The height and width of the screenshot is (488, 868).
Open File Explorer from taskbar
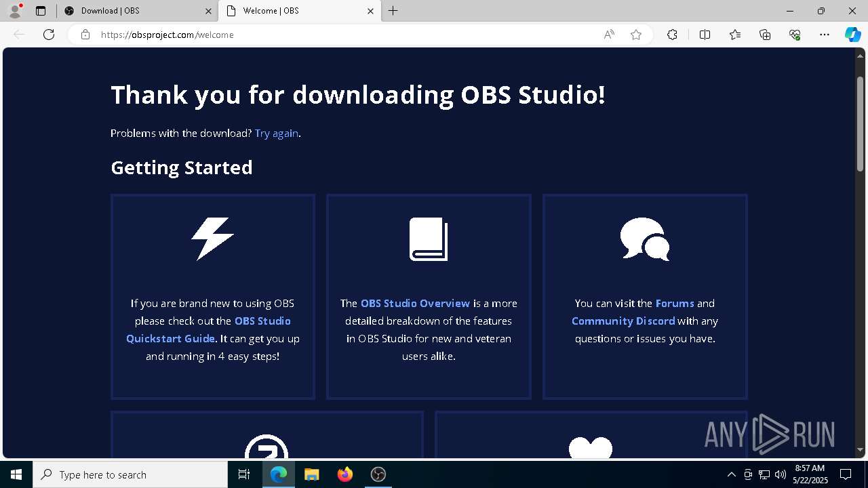312,474
